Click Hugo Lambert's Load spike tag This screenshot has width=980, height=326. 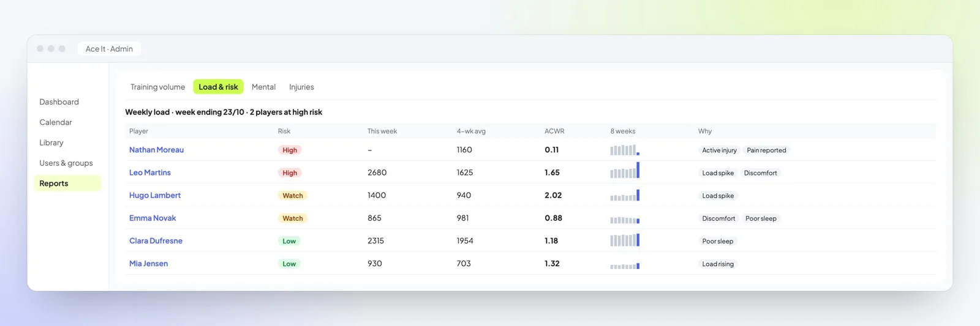click(718, 196)
